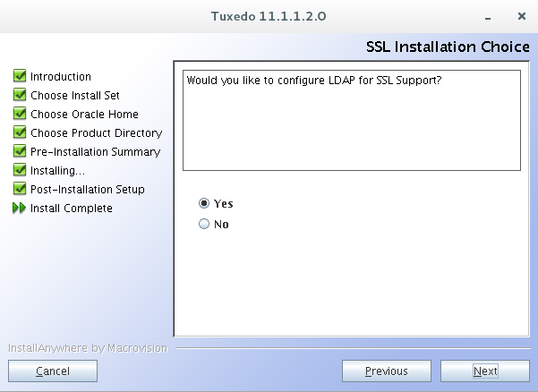Click the green checkmark beside Introduction
The image size is (538, 392).
20,76
